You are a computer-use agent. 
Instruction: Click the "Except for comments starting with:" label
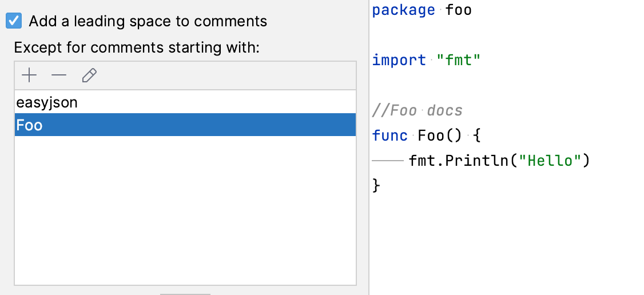(137, 47)
